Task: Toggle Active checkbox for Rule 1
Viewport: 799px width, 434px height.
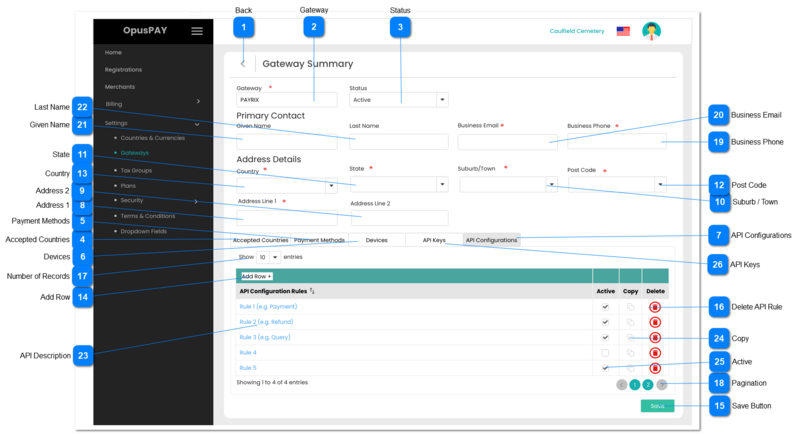Action: point(605,307)
